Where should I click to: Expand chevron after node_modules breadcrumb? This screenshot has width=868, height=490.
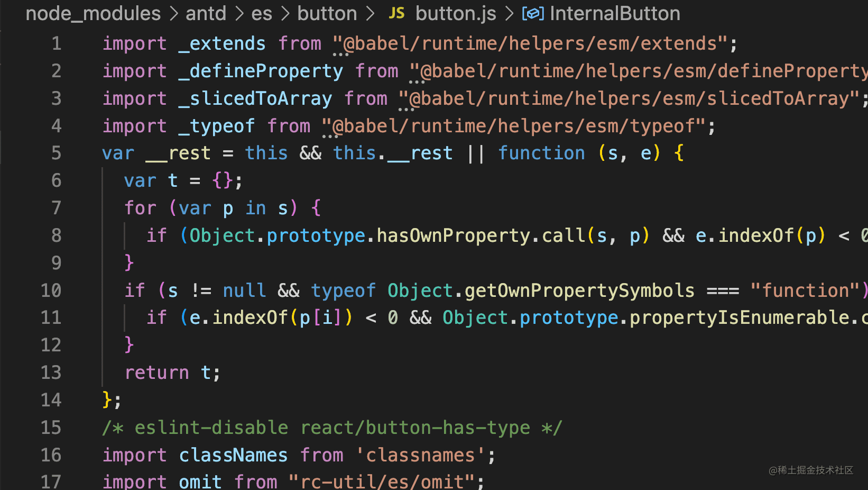(x=174, y=14)
